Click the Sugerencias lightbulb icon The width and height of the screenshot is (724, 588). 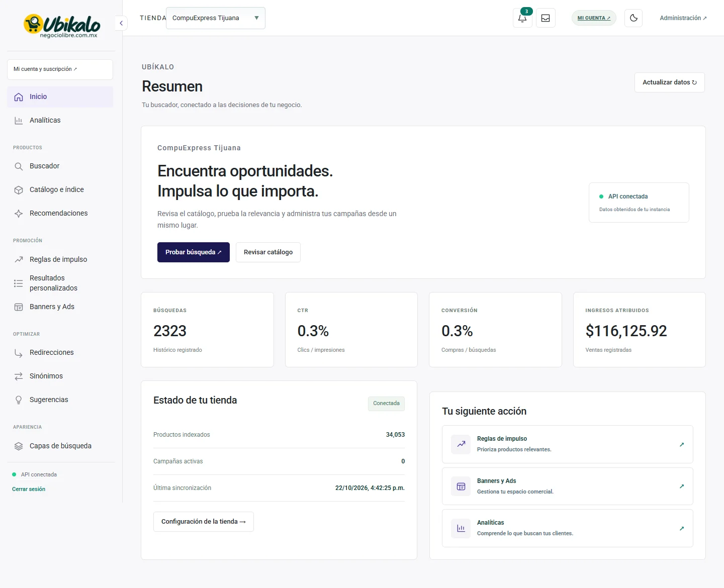(19, 400)
